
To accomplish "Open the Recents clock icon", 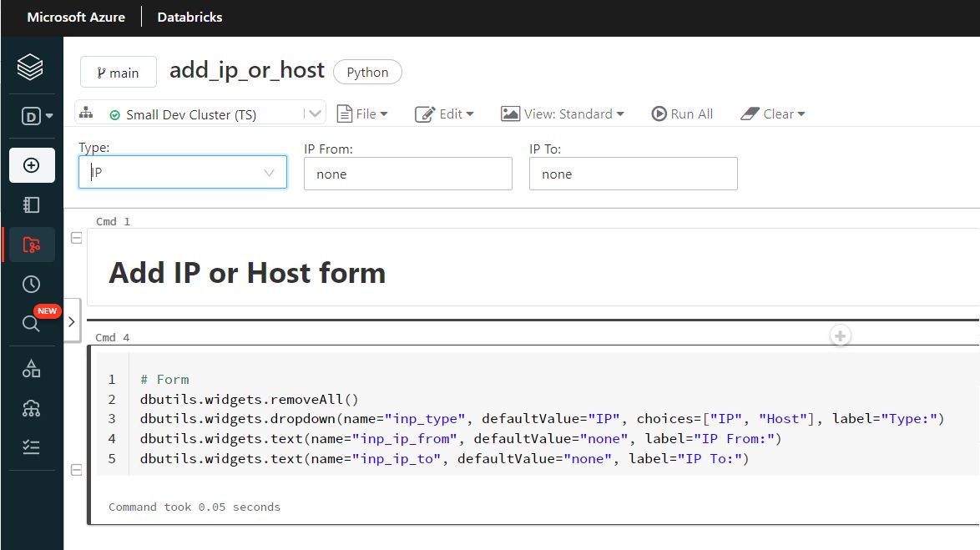I will (31, 284).
